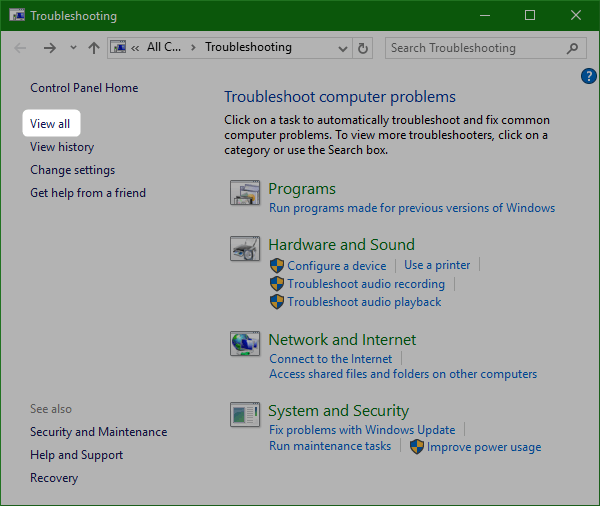Click the refresh button in address bar
Image resolution: width=600 pixels, height=506 pixels.
(x=363, y=48)
